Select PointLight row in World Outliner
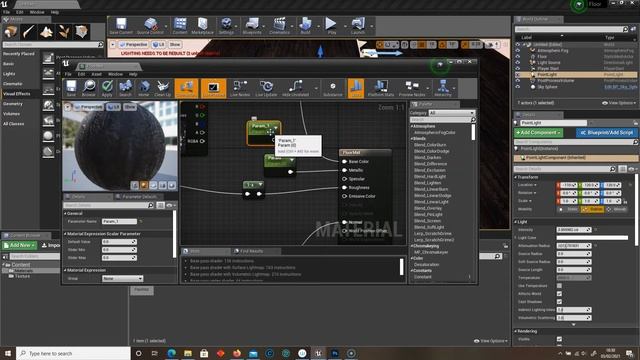The image size is (640, 360). pos(576,75)
